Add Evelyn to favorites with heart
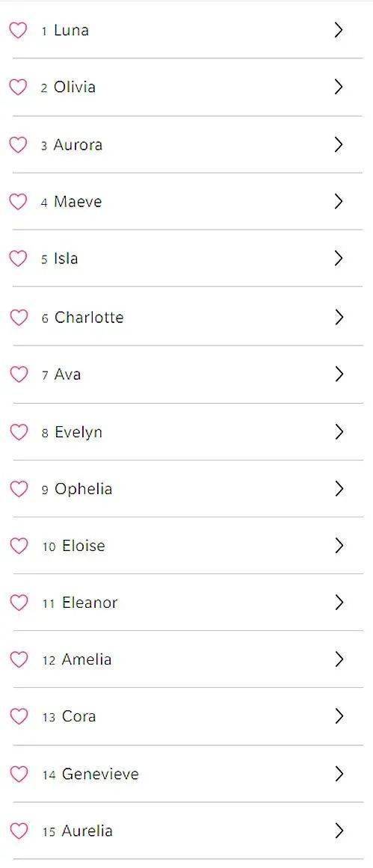The height and width of the screenshot is (868, 373). [18, 432]
